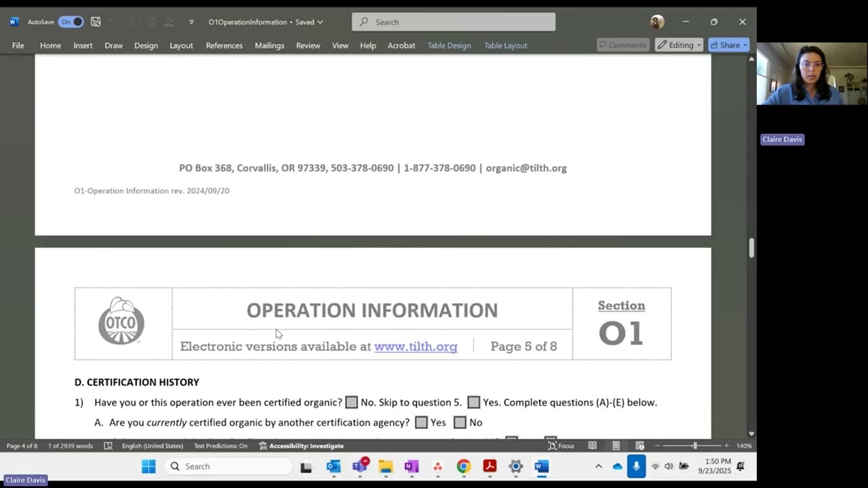Open Windows Start menu
This screenshot has height=488, width=868.
coord(149,466)
